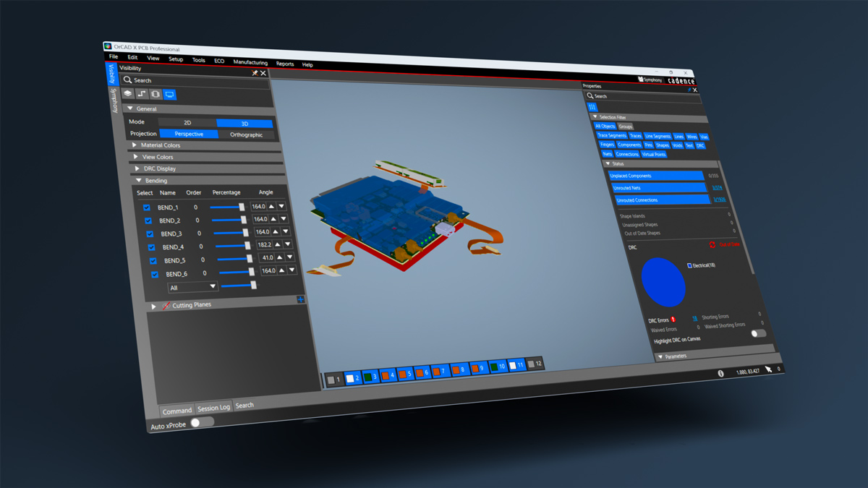Add cutting plane with blue plus icon
The height and width of the screenshot is (488, 868).
[300, 299]
